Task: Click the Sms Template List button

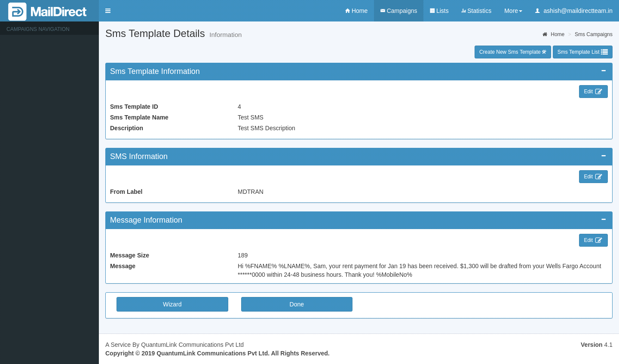Action: [582, 52]
